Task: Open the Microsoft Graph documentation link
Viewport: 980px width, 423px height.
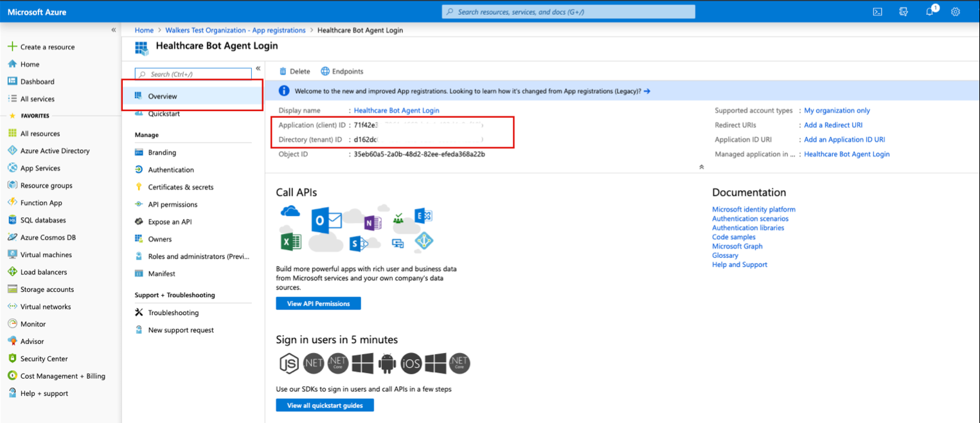Action: point(737,246)
